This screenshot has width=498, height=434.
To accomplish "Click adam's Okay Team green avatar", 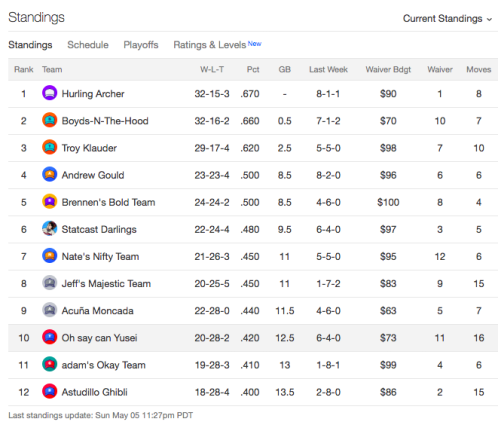I will click(x=49, y=364).
